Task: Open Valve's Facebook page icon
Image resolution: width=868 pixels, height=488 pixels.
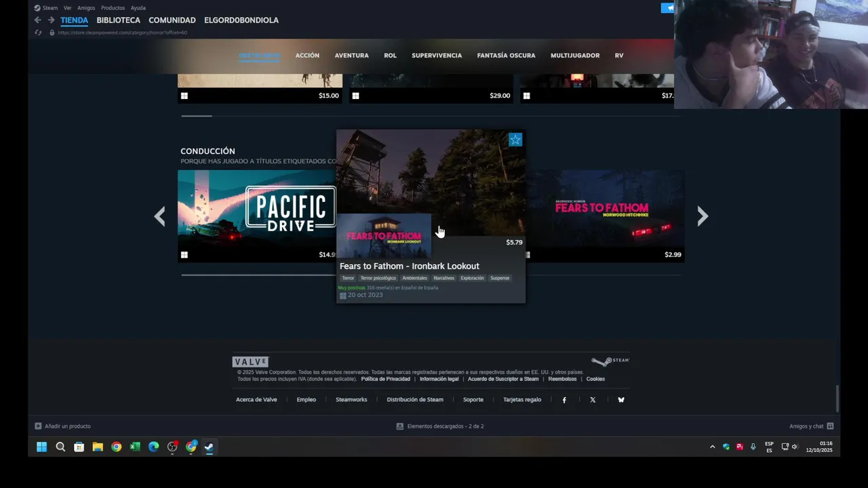Action: 564,400
